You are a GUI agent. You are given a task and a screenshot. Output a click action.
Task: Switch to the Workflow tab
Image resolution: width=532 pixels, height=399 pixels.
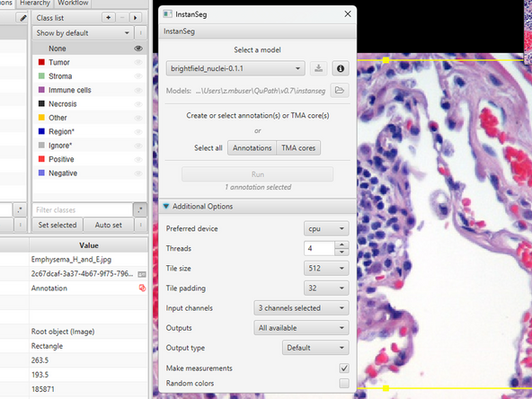tap(73, 3)
